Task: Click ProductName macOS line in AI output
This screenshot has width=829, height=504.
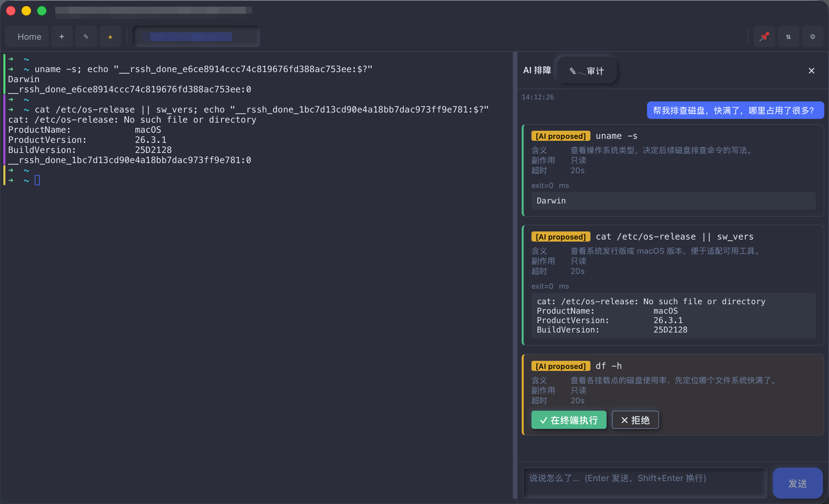Action: coord(607,311)
